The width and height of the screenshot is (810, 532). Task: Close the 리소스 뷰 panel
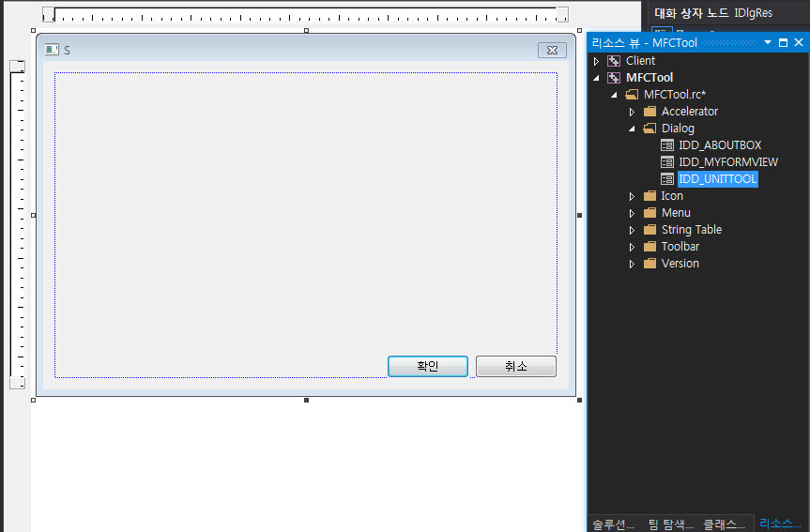pos(799,42)
